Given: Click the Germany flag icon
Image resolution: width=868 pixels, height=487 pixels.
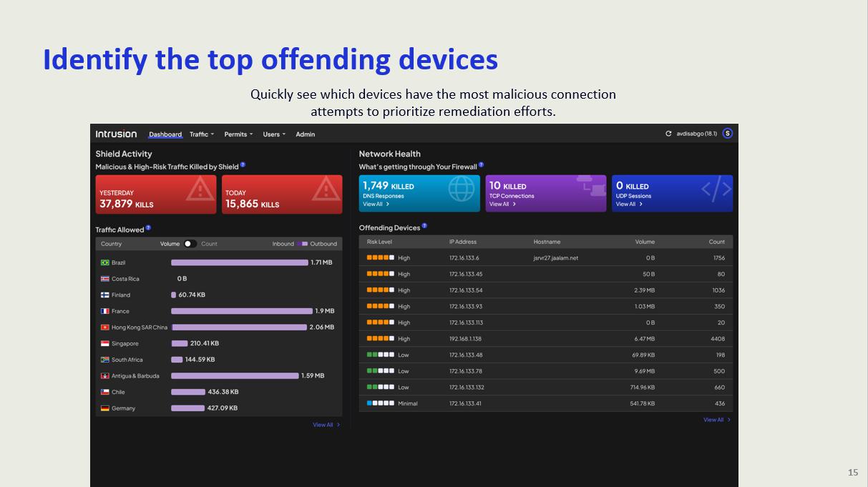Looking at the screenshot, I should [105, 408].
